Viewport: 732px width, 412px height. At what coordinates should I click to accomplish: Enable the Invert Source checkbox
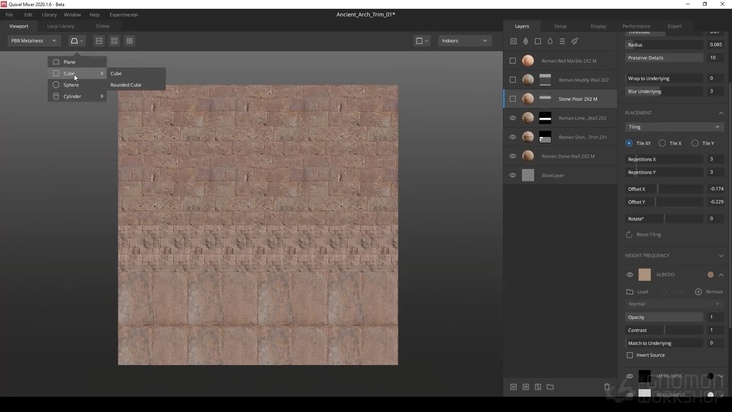pos(630,355)
